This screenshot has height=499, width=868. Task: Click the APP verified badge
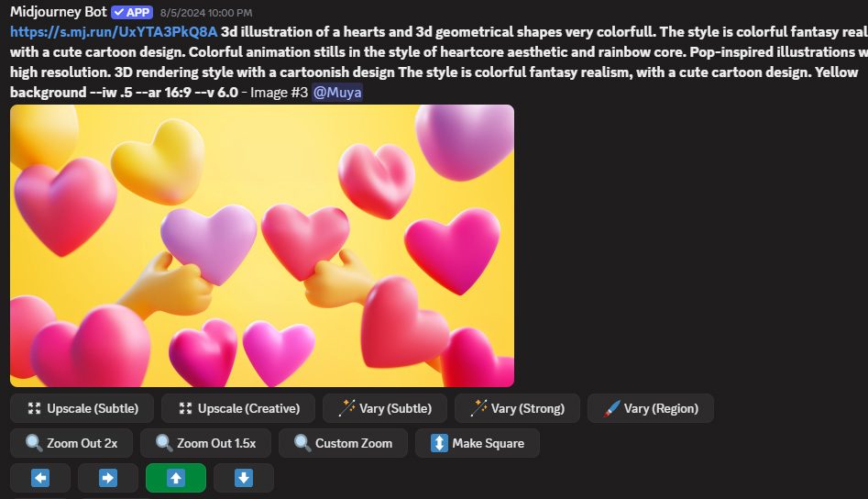click(132, 12)
